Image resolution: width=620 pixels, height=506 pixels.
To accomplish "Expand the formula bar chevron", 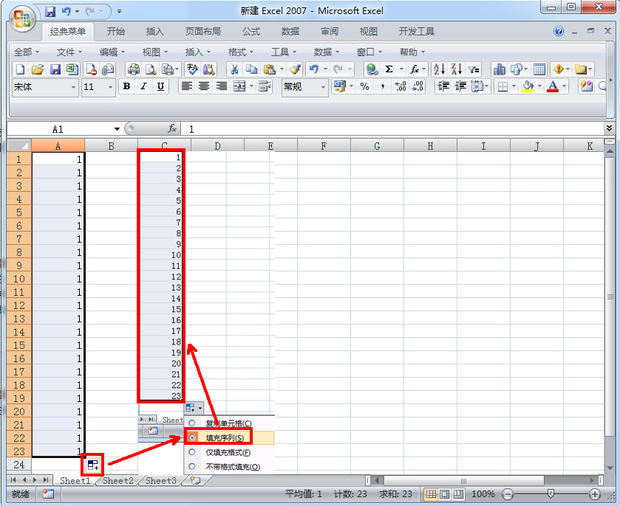I will 609,128.
